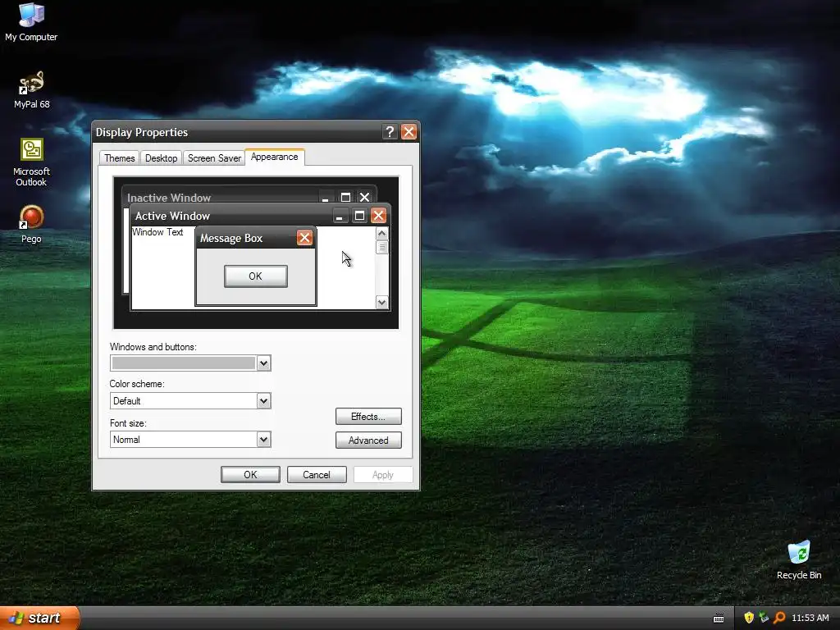840x630 pixels.
Task: Click the Display Properties title bar text
Action: point(141,132)
